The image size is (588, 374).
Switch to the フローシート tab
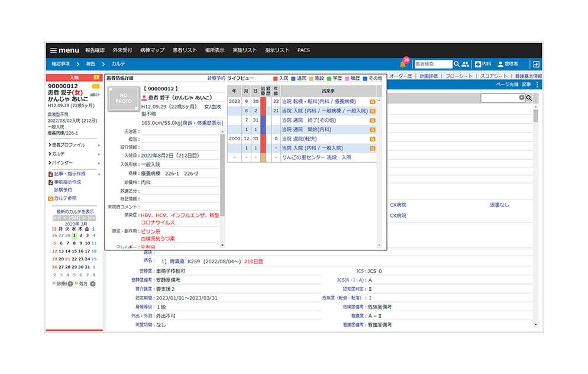(x=459, y=76)
